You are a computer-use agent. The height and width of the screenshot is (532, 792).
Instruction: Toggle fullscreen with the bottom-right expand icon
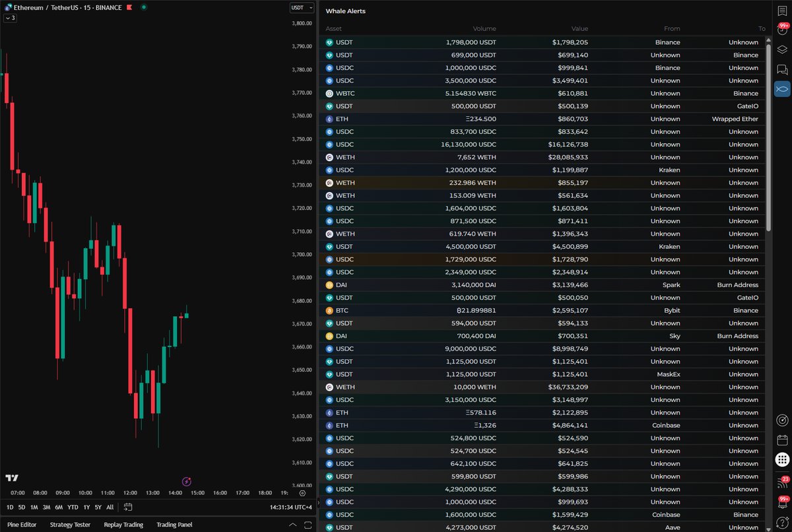306,525
